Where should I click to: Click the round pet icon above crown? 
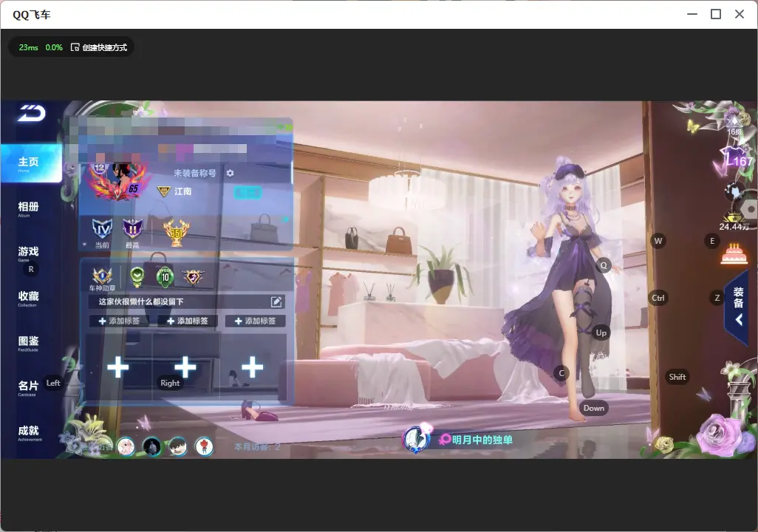734,191
